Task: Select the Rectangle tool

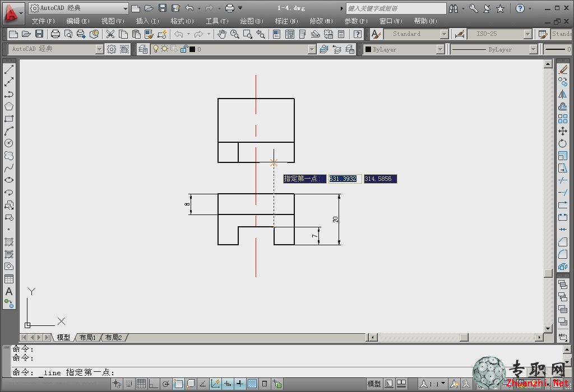Action: click(9, 119)
